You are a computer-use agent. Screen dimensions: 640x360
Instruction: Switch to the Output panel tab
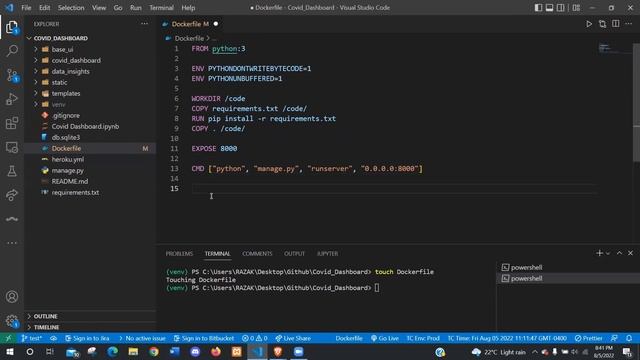pos(294,253)
